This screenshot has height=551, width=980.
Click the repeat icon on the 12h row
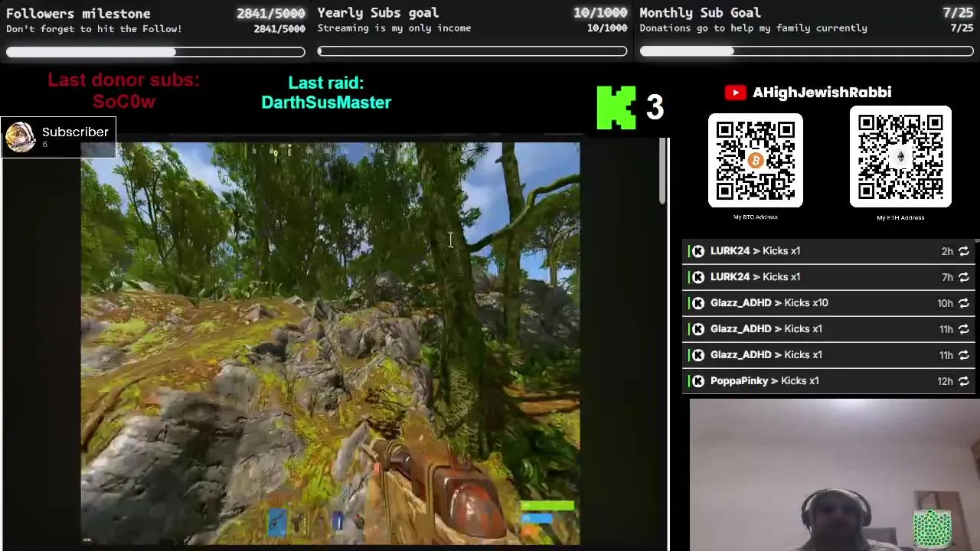(x=963, y=381)
